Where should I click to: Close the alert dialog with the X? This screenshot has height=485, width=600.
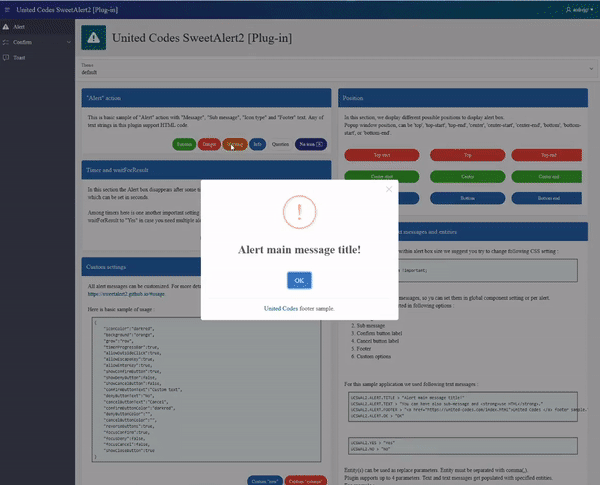[389, 189]
